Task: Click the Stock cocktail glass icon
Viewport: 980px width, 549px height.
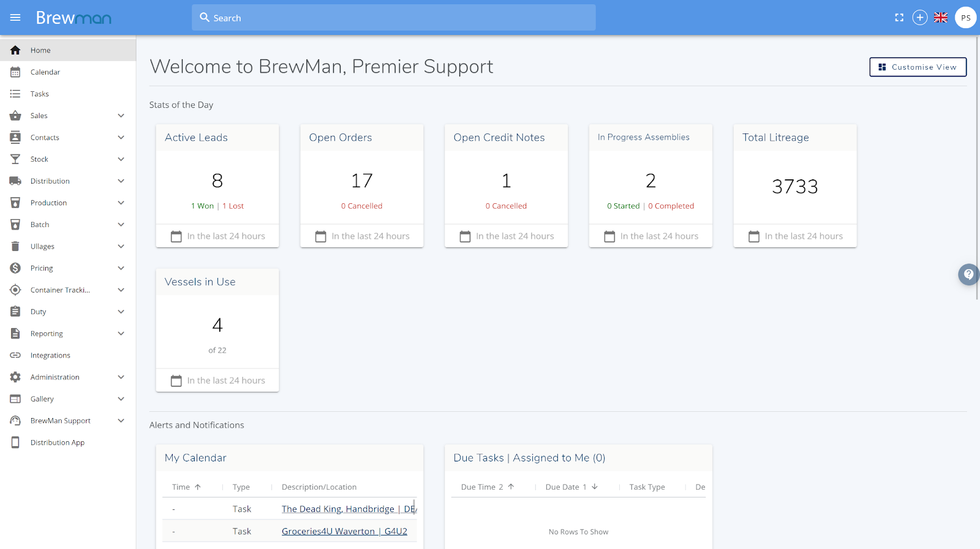Action: [15, 159]
